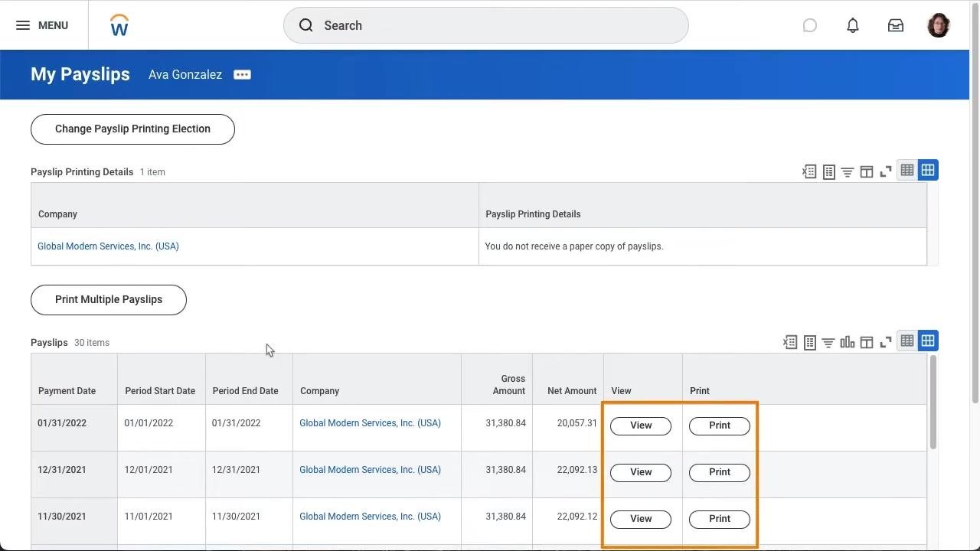The height and width of the screenshot is (551, 980).
Task: Open the Workday assistant chat icon
Action: pos(810,25)
